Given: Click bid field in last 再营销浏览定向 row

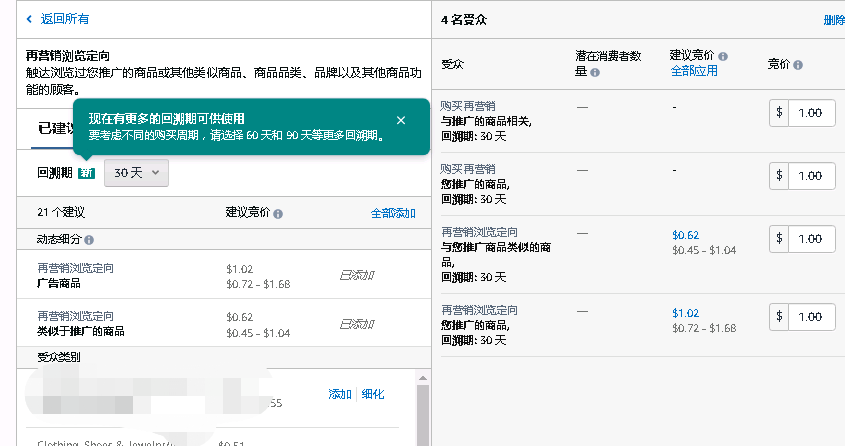Looking at the screenshot, I should pos(812,317).
